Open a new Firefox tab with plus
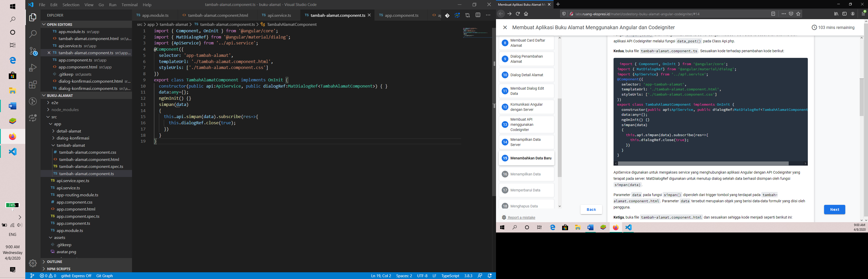Viewport: 868px width, 279px height. 558,4
